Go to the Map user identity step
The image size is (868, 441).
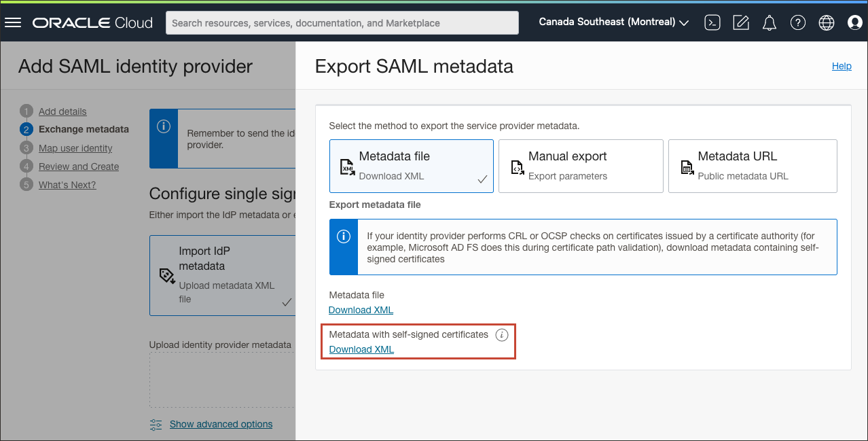tap(75, 147)
